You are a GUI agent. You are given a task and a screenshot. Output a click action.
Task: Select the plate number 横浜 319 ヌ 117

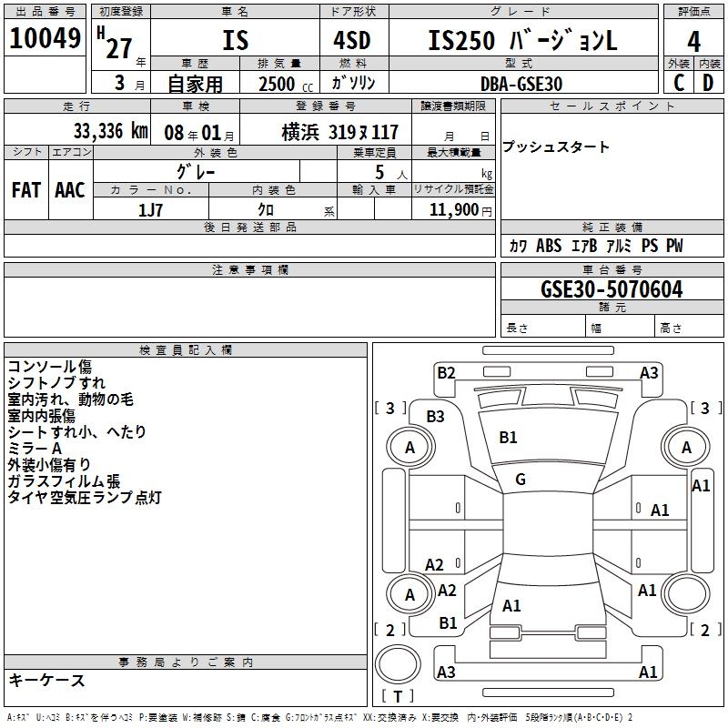click(x=339, y=132)
